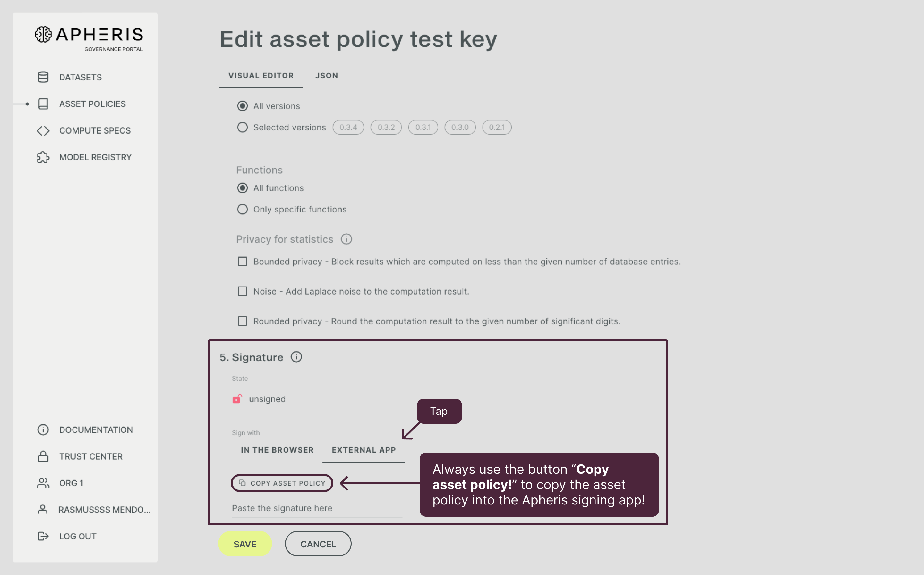Enable the Bounded privacy checkbox
Viewport: 924px width, 575px height.
[x=243, y=261]
